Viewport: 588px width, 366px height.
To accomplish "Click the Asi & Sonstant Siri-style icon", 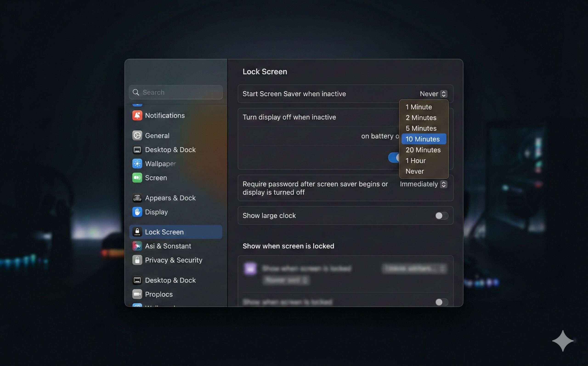I will (137, 246).
